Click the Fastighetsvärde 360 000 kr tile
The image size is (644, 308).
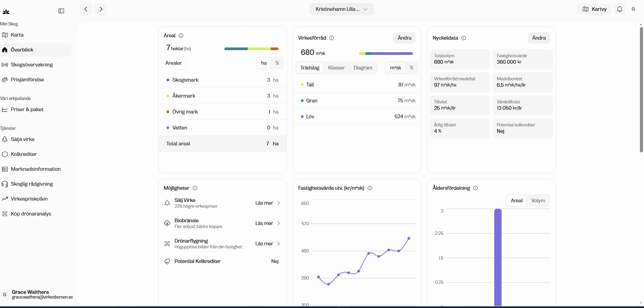coord(523,59)
